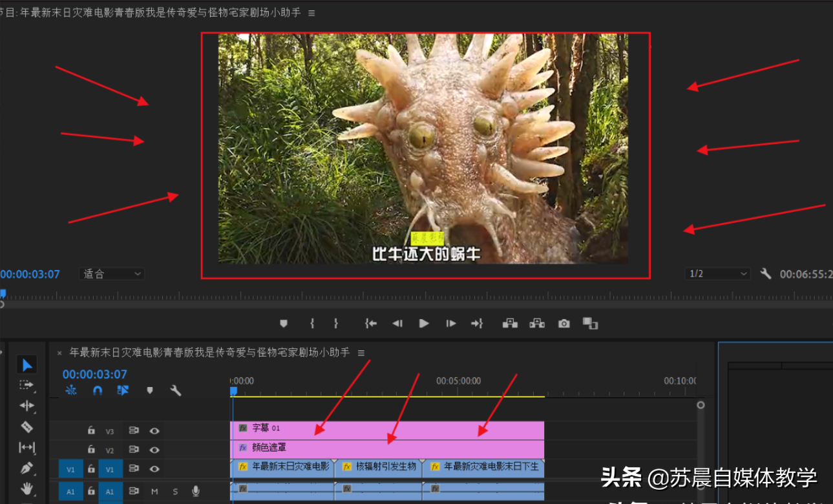
Task: Hide track V3 output with eye
Action: click(x=154, y=430)
